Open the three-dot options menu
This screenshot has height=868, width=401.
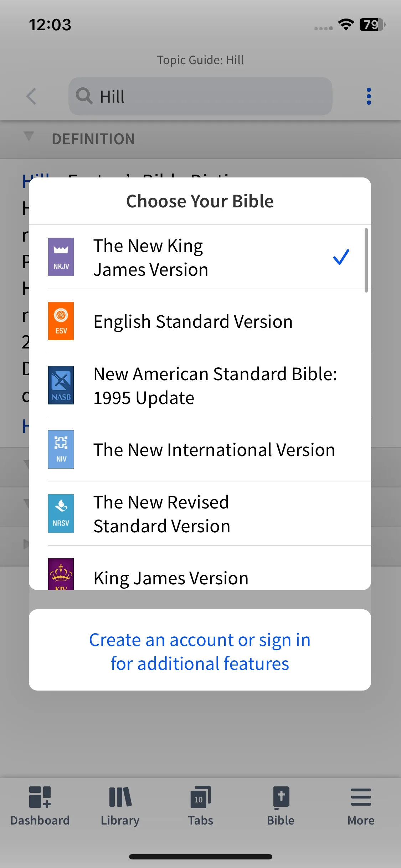pos(369,96)
